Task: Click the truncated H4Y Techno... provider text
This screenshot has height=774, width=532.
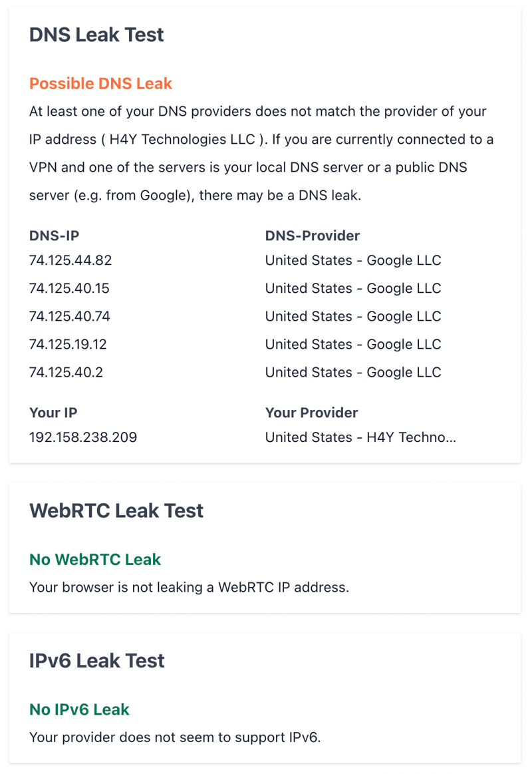Action: (360, 437)
